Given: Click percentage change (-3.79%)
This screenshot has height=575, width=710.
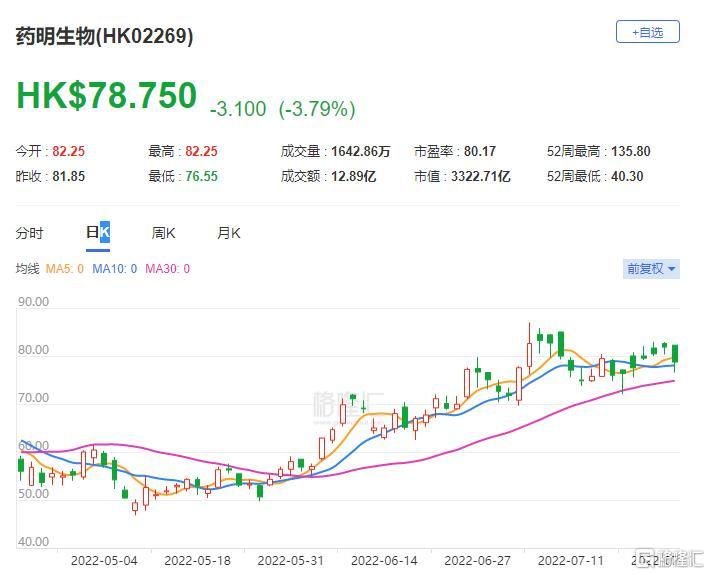Looking at the screenshot, I should coord(317,109).
